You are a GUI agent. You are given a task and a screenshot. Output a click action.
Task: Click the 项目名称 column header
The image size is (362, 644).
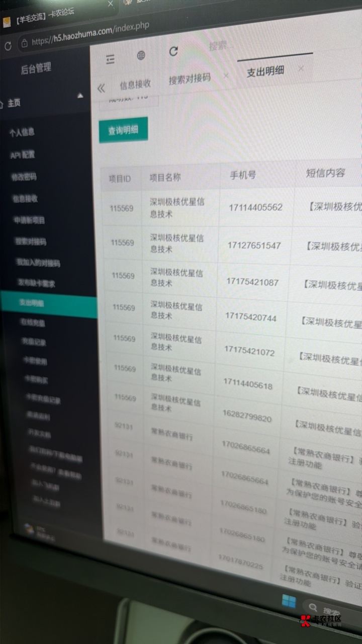[165, 177]
